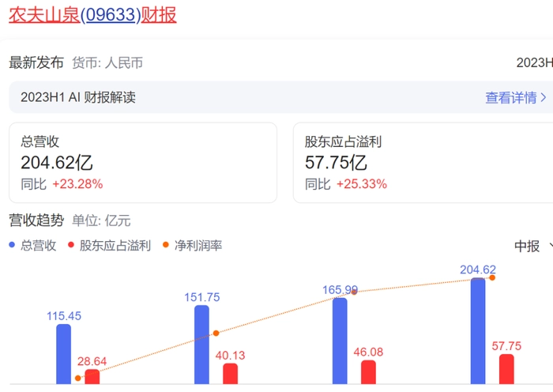The height and width of the screenshot is (392, 553).
Task: Click the chevron arrow beside 查看详情
Action: [544, 98]
